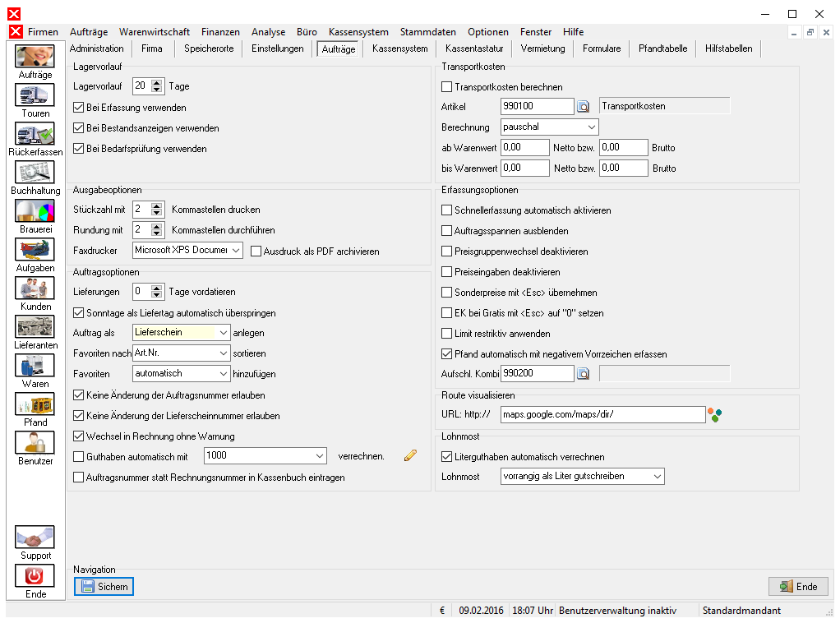This screenshot has width=840, height=623.
Task: Open the Hilfe menu
Action: (x=573, y=32)
